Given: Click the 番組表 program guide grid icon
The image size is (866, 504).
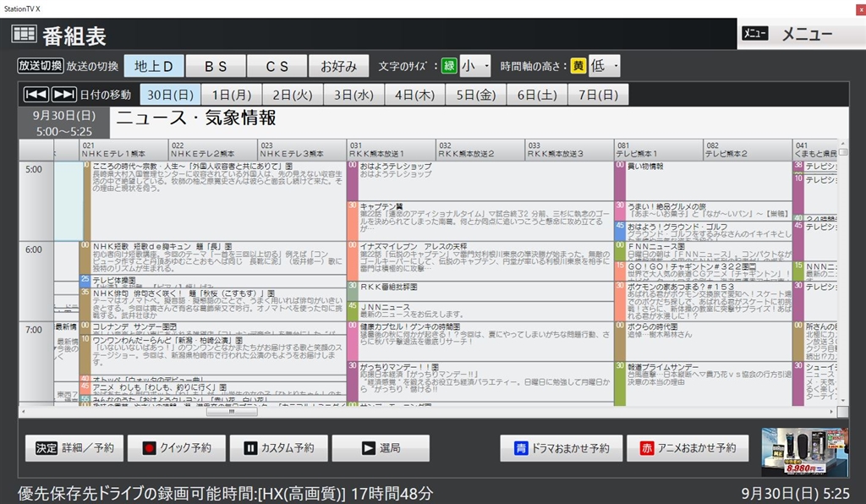Looking at the screenshot, I should [24, 34].
